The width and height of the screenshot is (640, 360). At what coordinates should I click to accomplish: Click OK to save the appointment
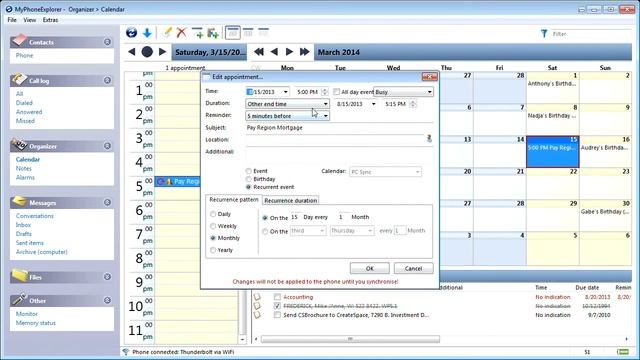point(369,268)
